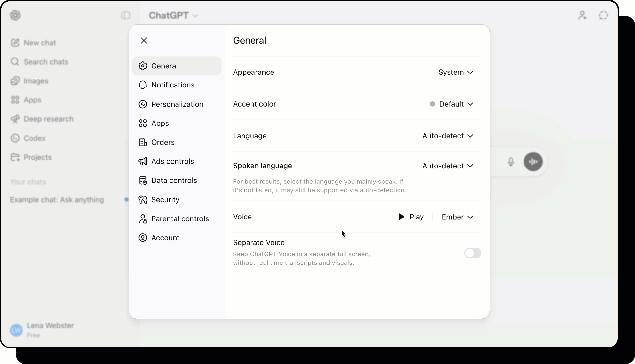This screenshot has height=364, width=635.
Task: Open the Lena Webster profile entry
Action: 42,329
